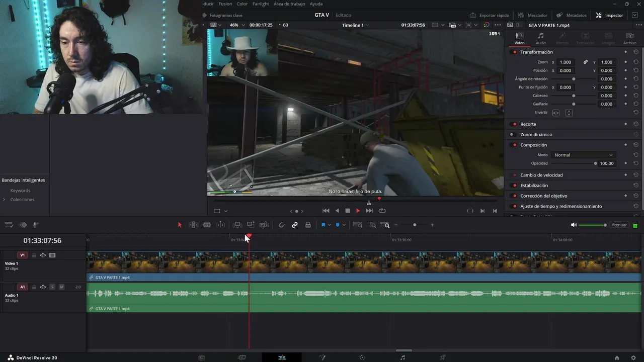644x362 pixels.
Task: Toggle the V1 video track lock
Action: [x=34, y=255]
